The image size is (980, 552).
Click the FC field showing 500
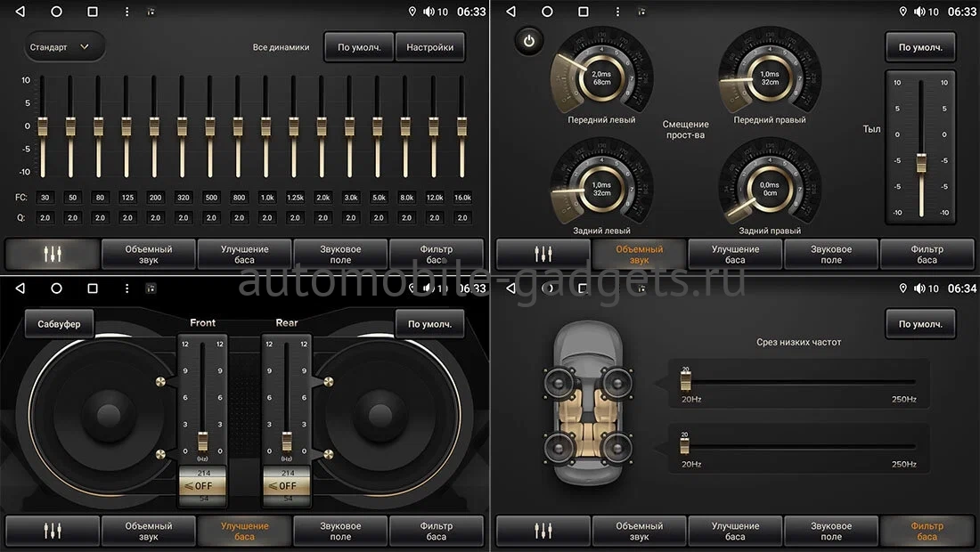(211, 198)
